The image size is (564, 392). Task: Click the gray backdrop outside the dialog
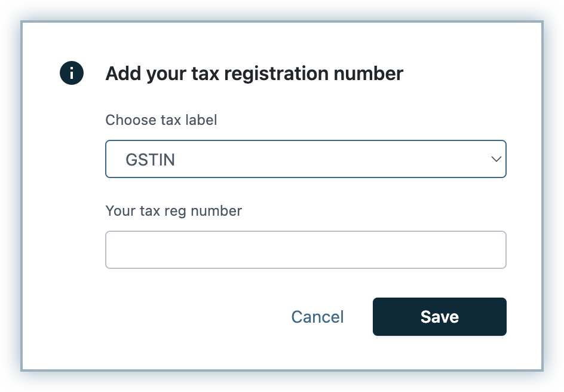coord(12,197)
